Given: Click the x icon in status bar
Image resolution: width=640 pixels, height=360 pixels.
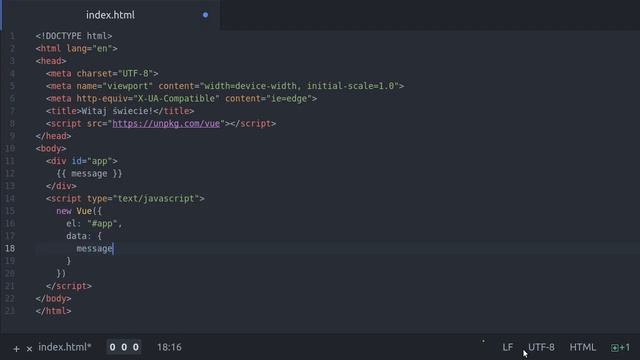Looking at the screenshot, I should point(29,349).
